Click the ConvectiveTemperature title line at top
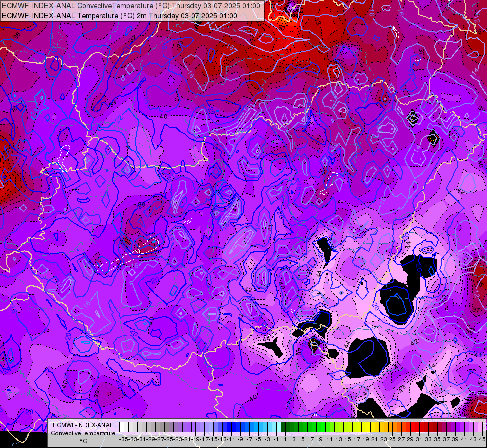This screenshot has height=448, width=487. [x=131, y=6]
